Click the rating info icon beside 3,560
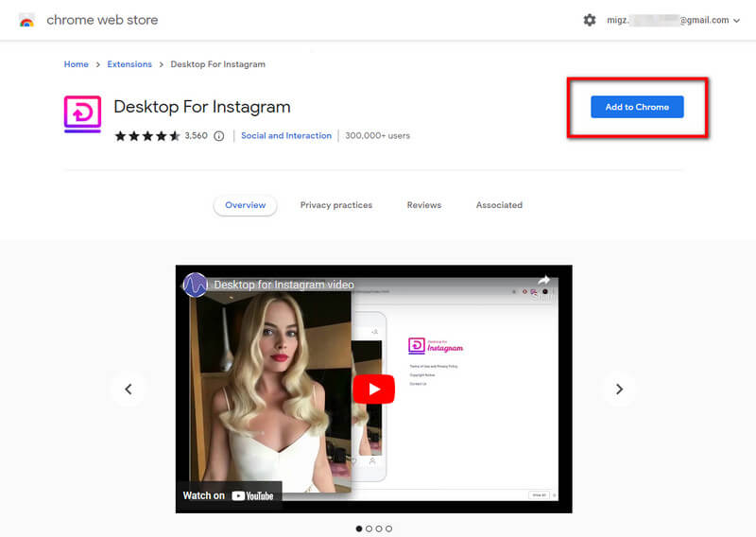The height and width of the screenshot is (537, 756). pyautogui.click(x=219, y=136)
